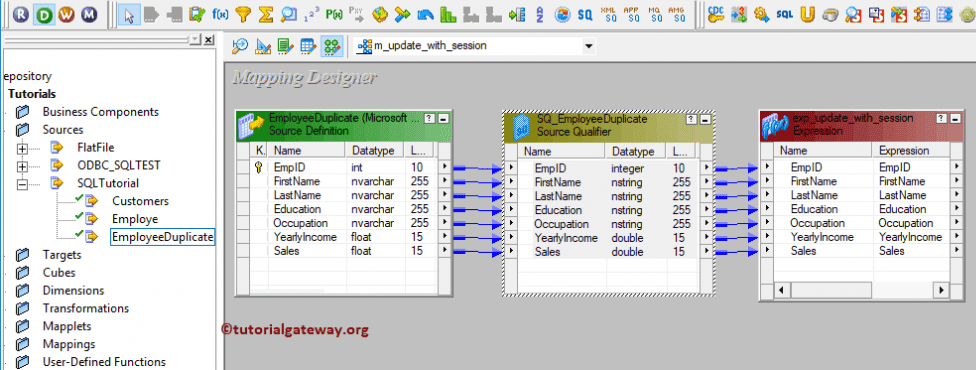
Task: Add Aggregator sigma transformation
Action: coord(266,15)
